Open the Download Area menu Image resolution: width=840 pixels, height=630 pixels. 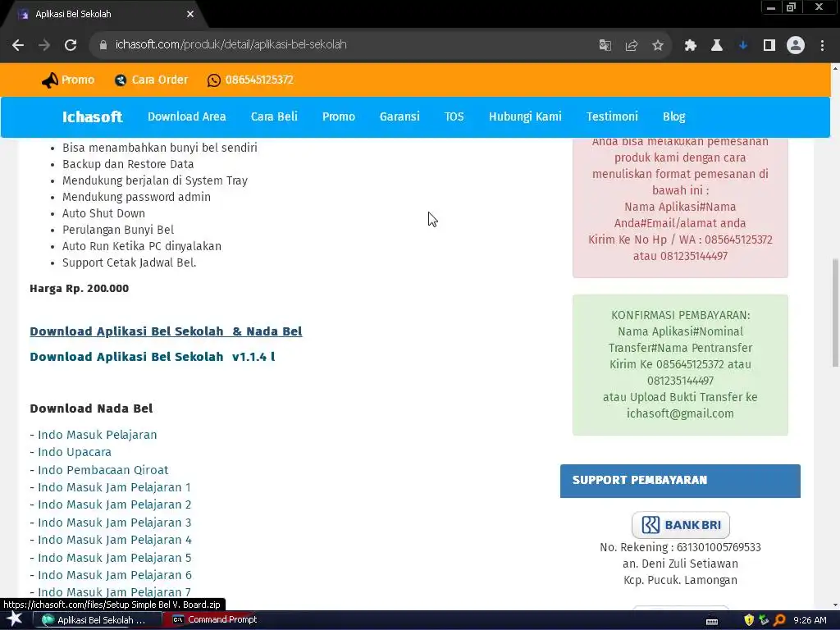187,116
